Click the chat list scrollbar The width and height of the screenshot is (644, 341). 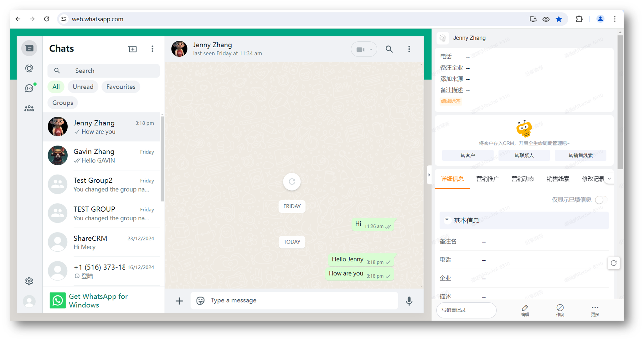coord(162,158)
